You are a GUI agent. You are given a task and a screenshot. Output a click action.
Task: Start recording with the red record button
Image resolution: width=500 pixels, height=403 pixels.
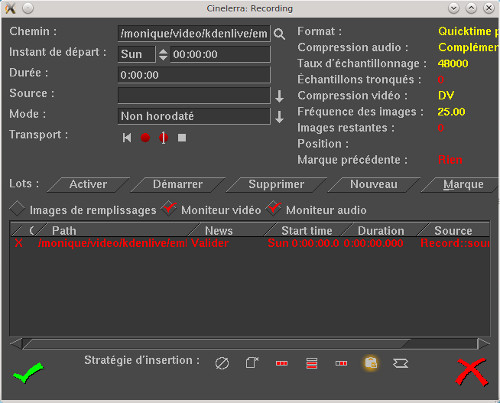point(145,138)
